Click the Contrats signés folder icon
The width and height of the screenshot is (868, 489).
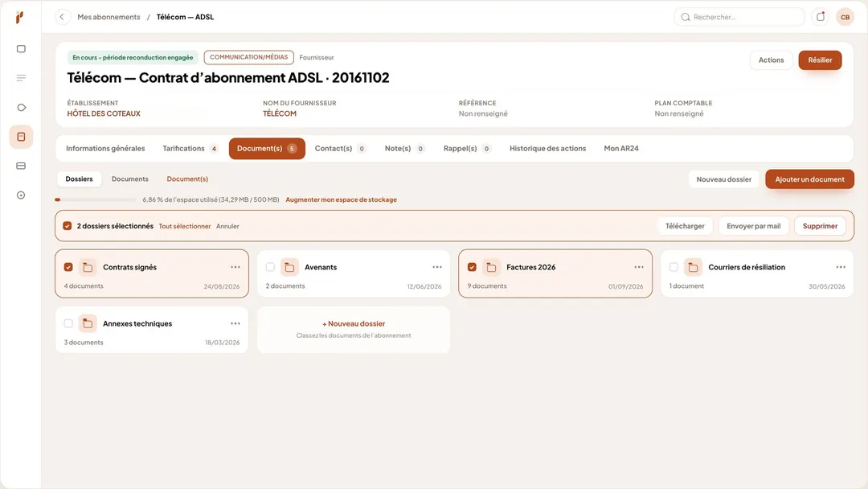click(x=88, y=268)
